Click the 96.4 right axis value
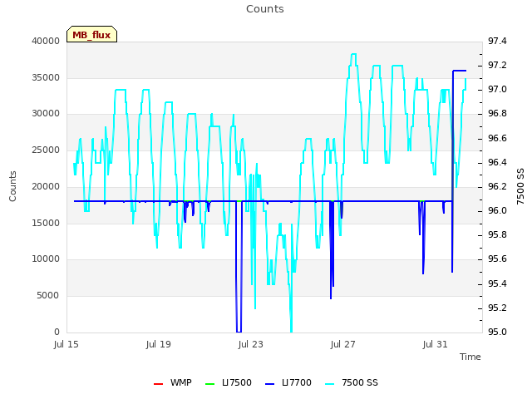The height and width of the screenshot is (399, 532). coord(497,163)
